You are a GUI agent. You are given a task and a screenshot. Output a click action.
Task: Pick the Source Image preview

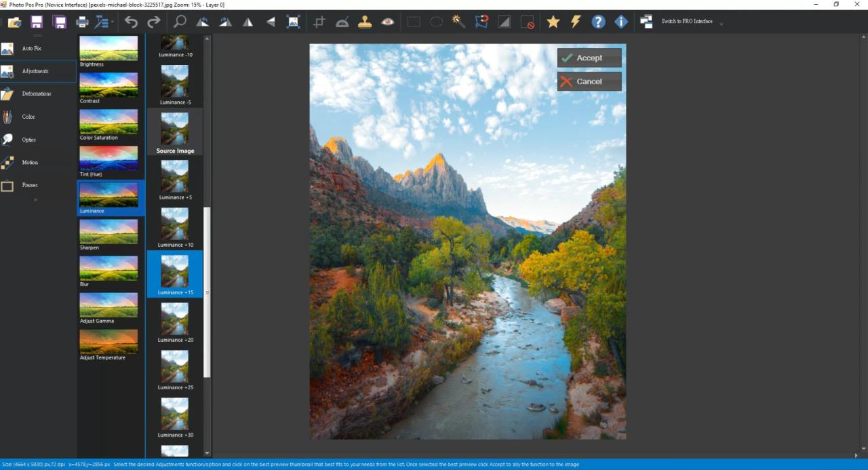click(175, 132)
